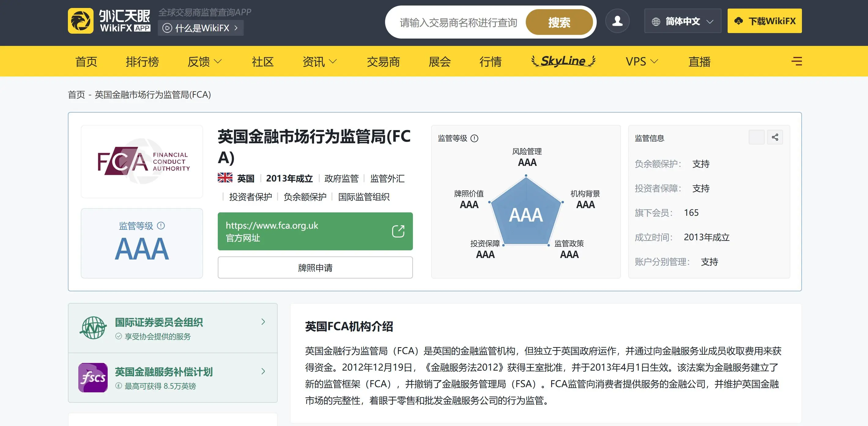Open the 交易商 navigation item

point(383,62)
